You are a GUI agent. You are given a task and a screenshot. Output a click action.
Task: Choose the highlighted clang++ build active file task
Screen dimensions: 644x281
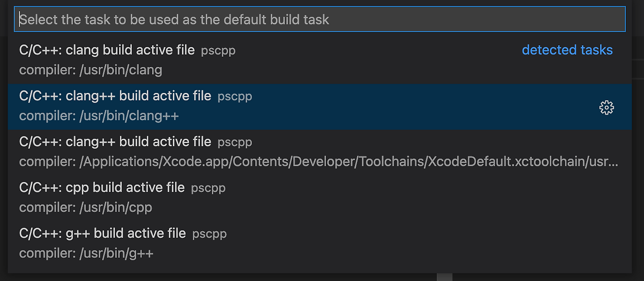(320, 107)
